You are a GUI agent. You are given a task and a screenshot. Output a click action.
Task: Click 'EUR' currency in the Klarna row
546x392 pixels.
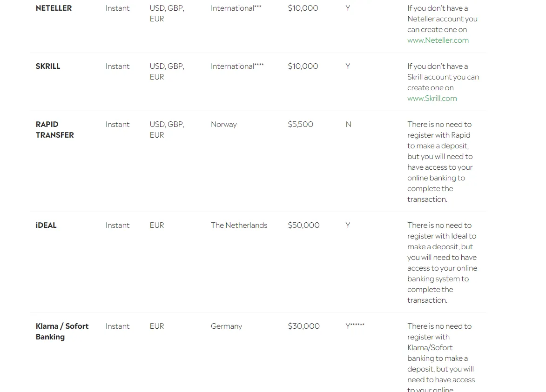click(157, 326)
